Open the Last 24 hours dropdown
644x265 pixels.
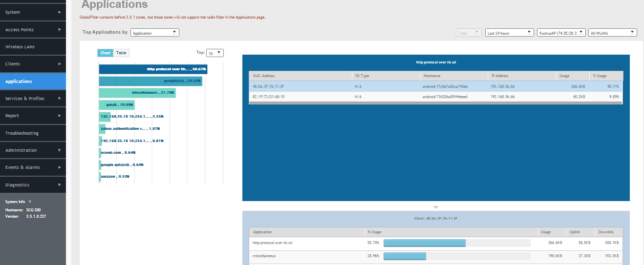point(509,33)
